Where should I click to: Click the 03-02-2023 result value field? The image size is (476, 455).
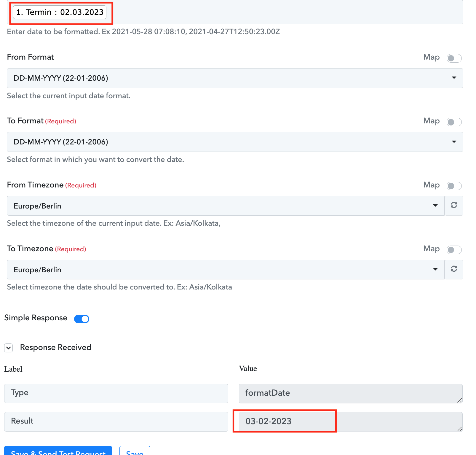350,421
